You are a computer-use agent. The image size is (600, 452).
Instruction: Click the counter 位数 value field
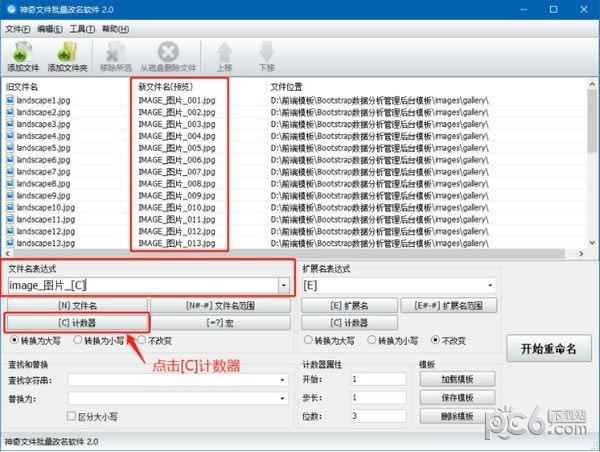click(x=378, y=416)
